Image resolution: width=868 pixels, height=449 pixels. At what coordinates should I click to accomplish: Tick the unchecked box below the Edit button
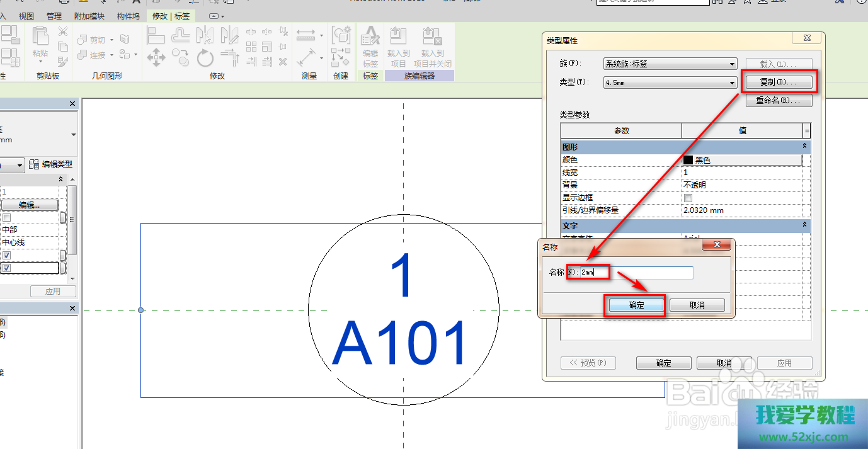[6, 217]
